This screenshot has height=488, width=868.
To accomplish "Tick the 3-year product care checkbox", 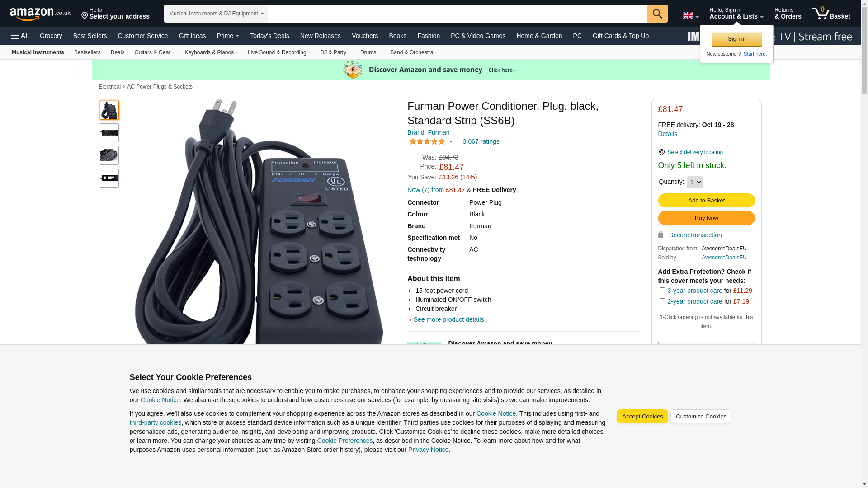I will click(x=662, y=291).
